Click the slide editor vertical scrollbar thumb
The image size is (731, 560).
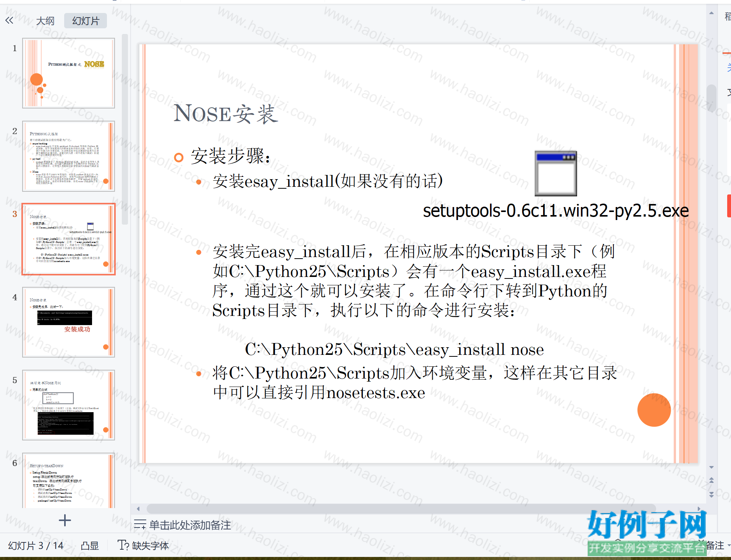tap(711, 97)
